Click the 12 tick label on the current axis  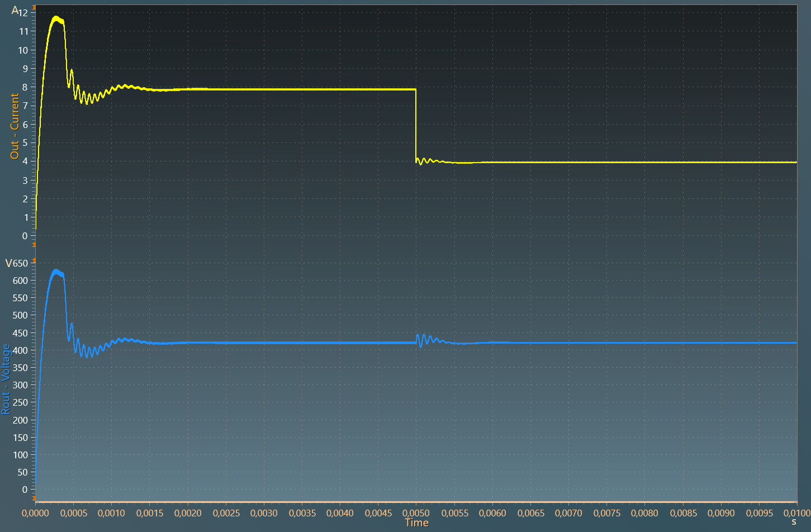pos(23,13)
